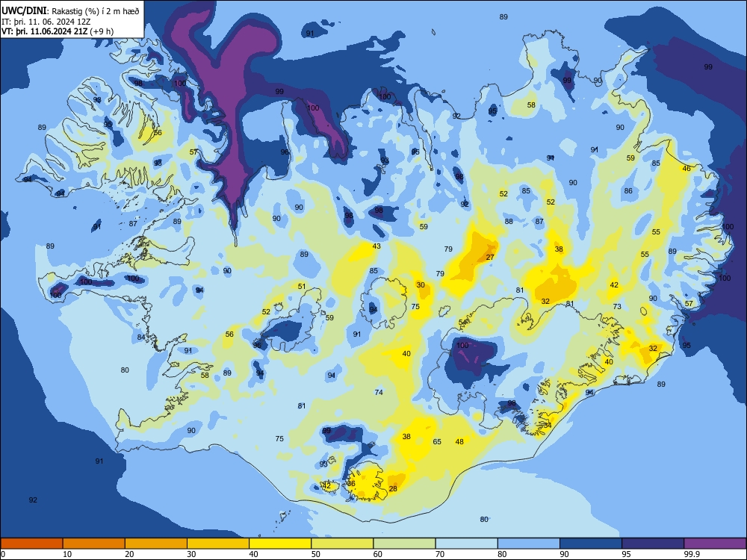Click the '99.9' label on the legend scale
The image size is (747, 560).
tap(691, 554)
